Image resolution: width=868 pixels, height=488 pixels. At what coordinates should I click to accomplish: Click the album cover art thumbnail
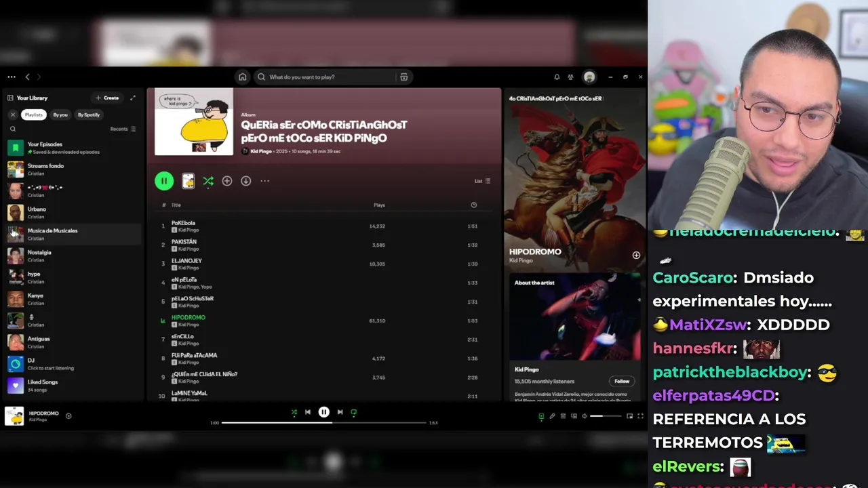tap(194, 122)
